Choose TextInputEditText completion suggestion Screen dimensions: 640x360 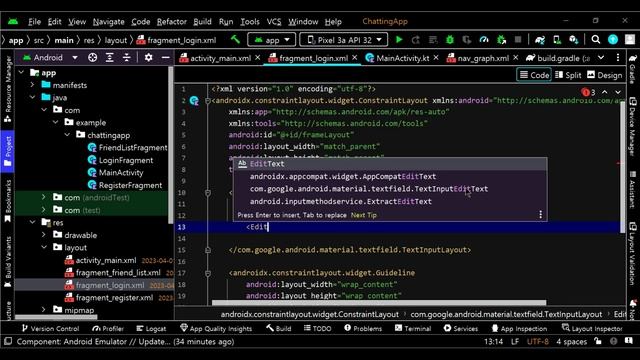coord(390,189)
